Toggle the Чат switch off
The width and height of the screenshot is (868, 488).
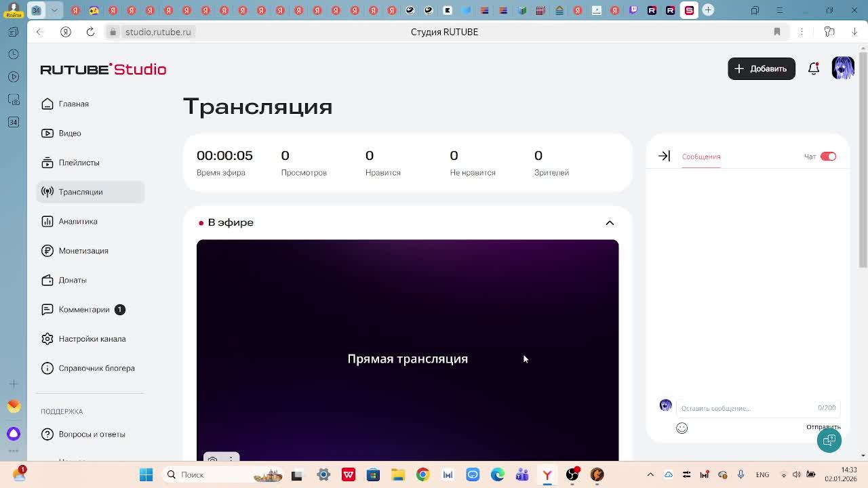click(x=828, y=157)
